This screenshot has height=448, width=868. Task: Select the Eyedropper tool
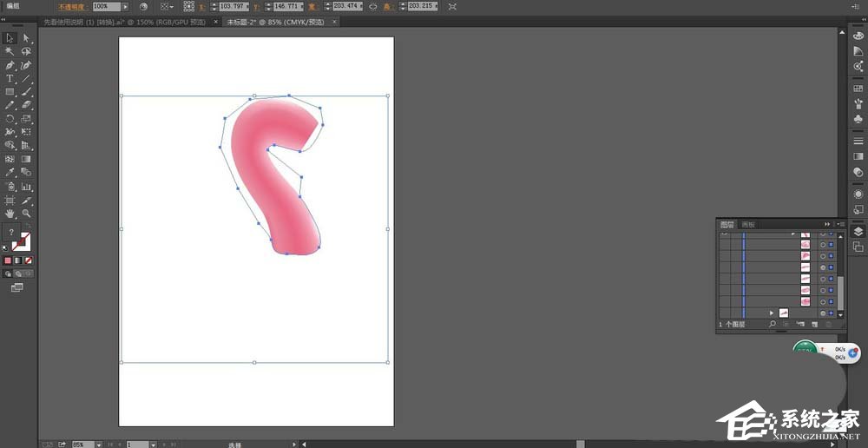pos(10,172)
